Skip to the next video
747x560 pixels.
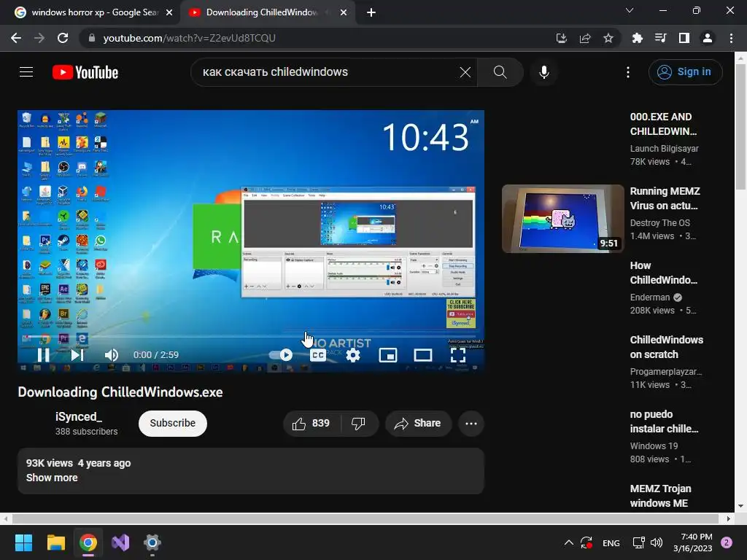[x=77, y=355]
